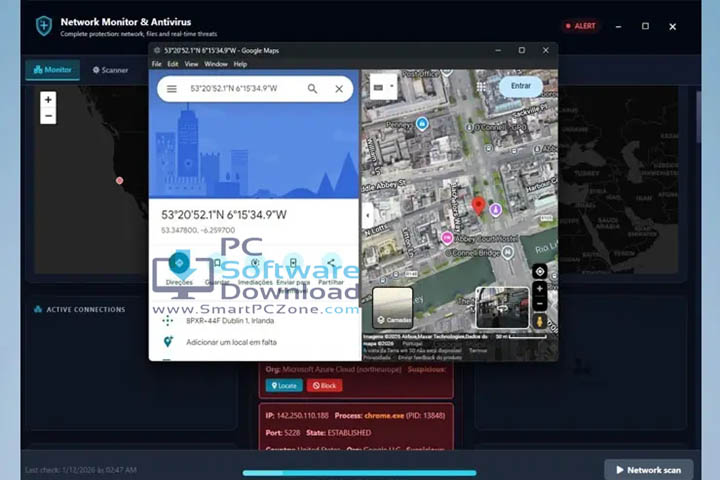
Task: Click the Penneys shopping marker
Action: click(x=422, y=123)
